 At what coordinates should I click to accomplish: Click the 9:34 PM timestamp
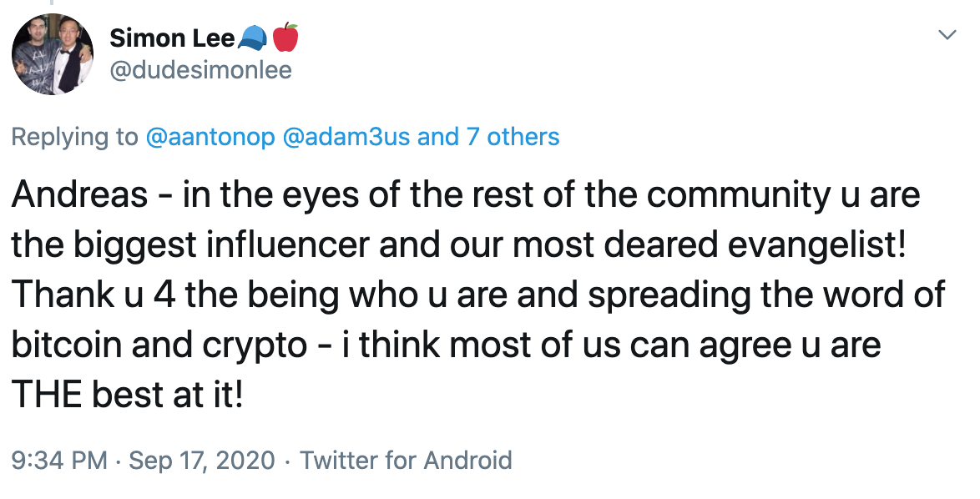[58, 460]
